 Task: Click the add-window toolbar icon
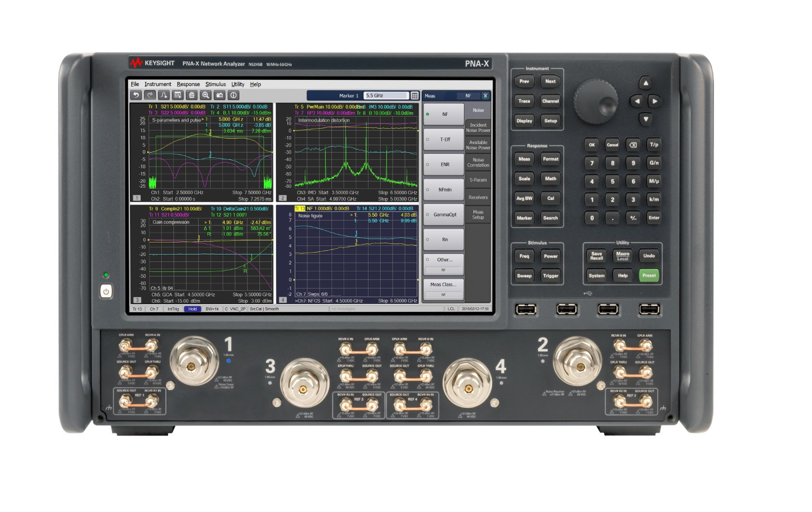click(178, 95)
